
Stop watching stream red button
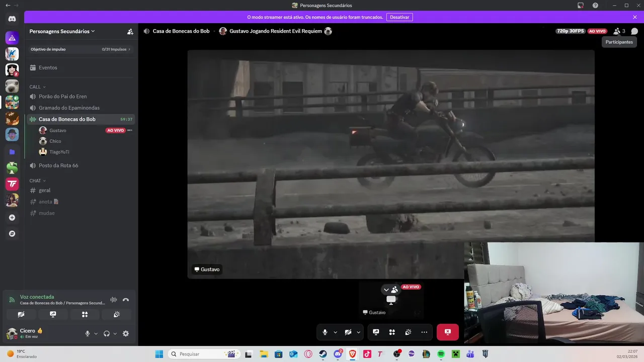click(x=448, y=332)
